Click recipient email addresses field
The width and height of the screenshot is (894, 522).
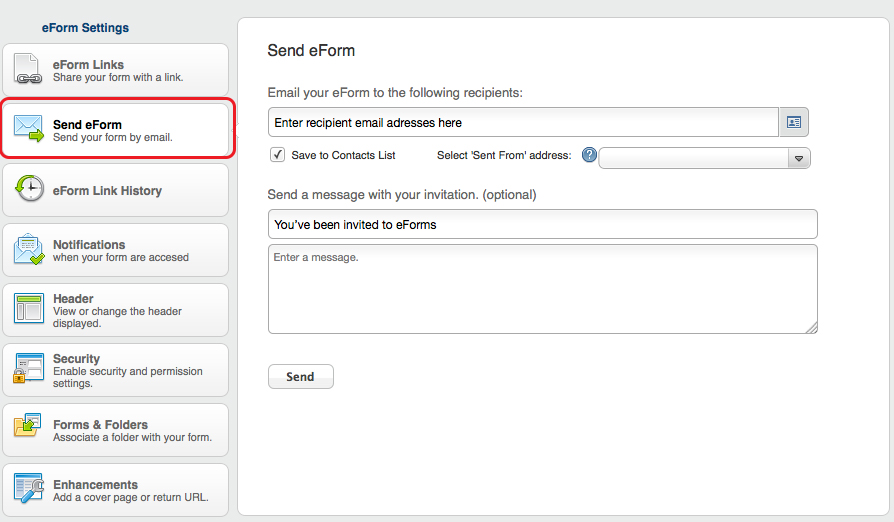coord(523,122)
